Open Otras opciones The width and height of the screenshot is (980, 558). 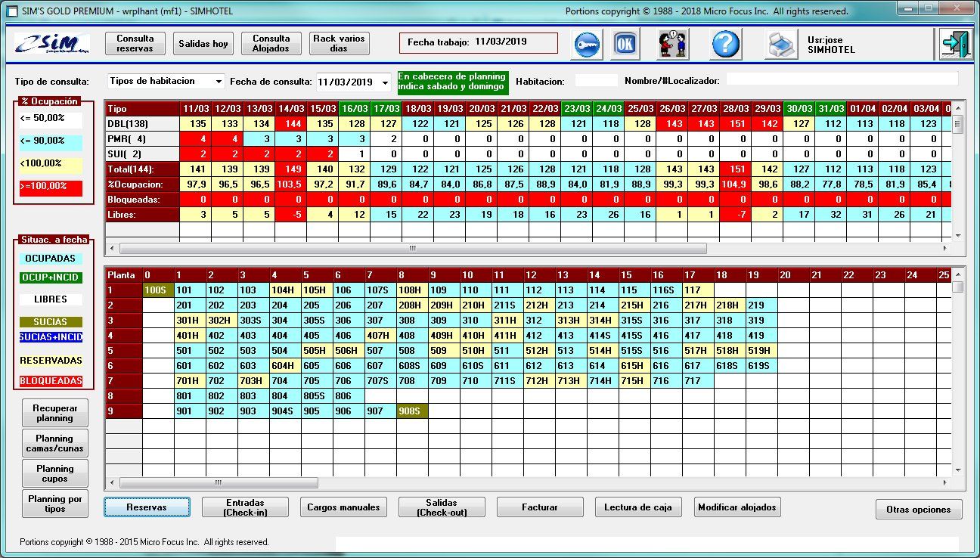click(919, 510)
